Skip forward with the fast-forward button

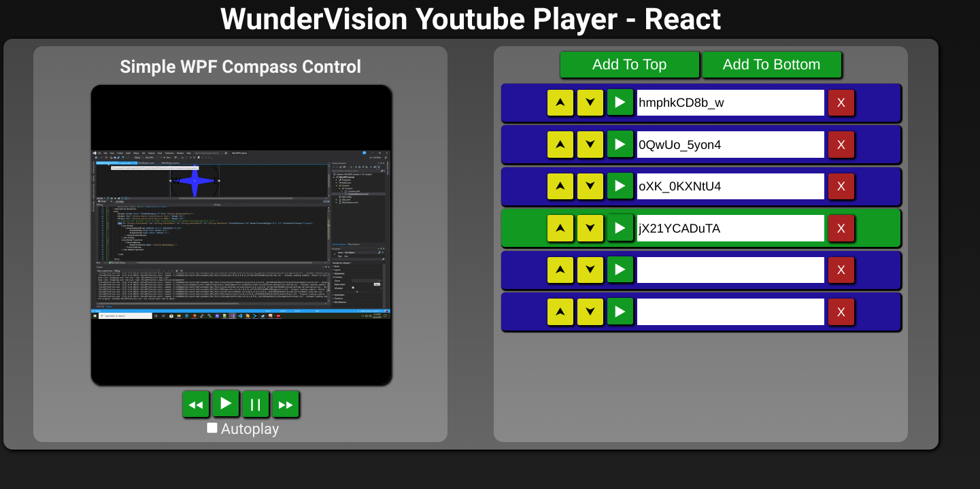[x=286, y=405]
